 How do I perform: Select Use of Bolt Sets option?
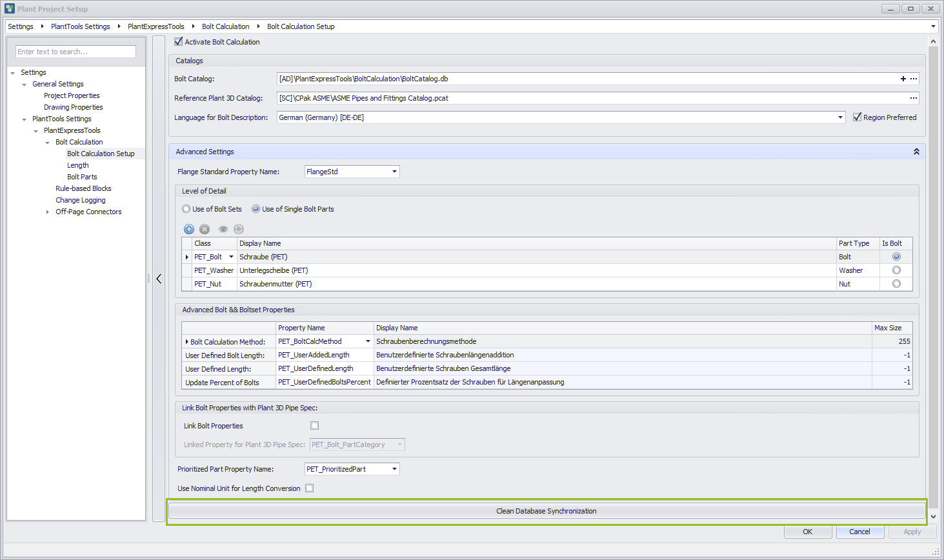(x=186, y=209)
